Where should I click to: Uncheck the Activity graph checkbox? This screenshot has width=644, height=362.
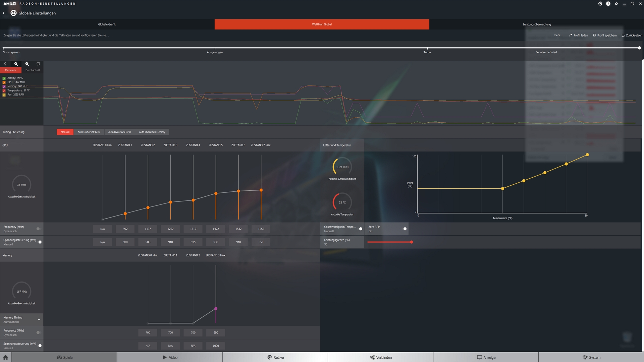pos(4,78)
